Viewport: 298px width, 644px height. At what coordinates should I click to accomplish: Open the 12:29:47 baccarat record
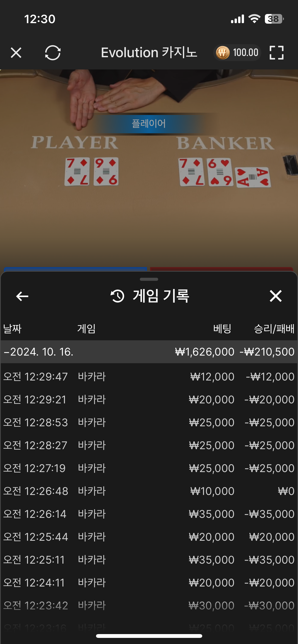pyautogui.click(x=149, y=377)
